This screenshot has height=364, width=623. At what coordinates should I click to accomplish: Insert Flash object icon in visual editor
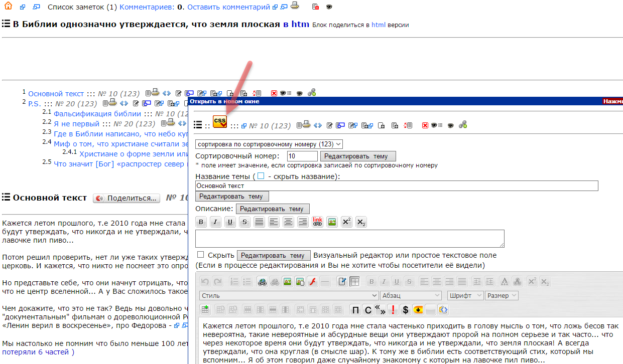312,282
